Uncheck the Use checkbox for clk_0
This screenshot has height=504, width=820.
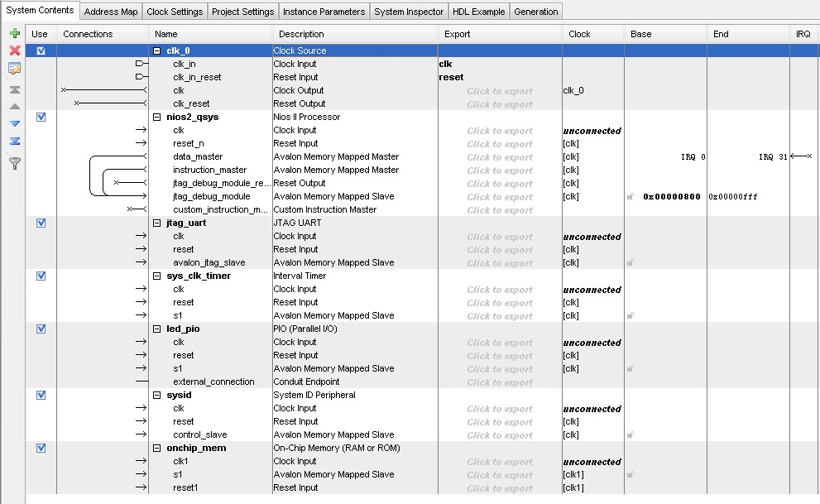click(x=41, y=50)
